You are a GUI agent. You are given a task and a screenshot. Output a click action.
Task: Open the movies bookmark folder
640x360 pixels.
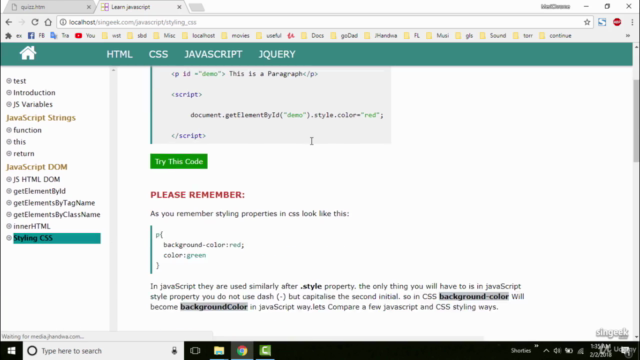236,36
